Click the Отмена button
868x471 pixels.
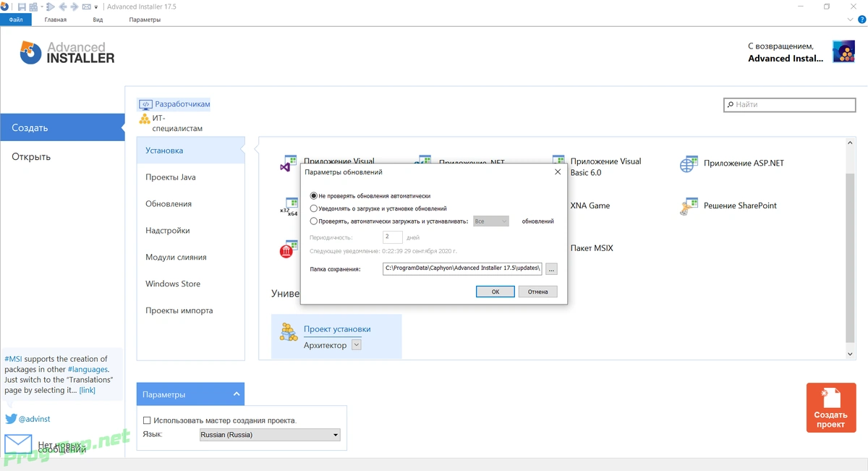(537, 292)
